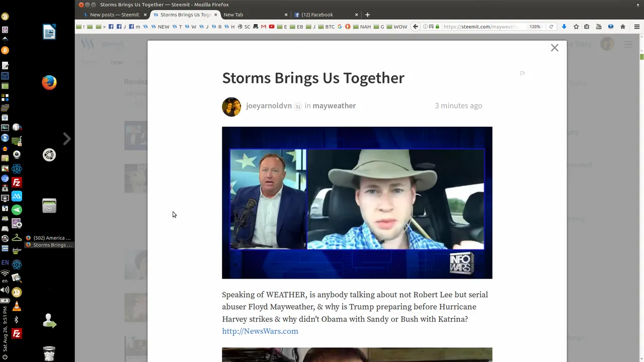Click the steemit.com URL address field
The image size is (644, 362).
click(480, 27)
